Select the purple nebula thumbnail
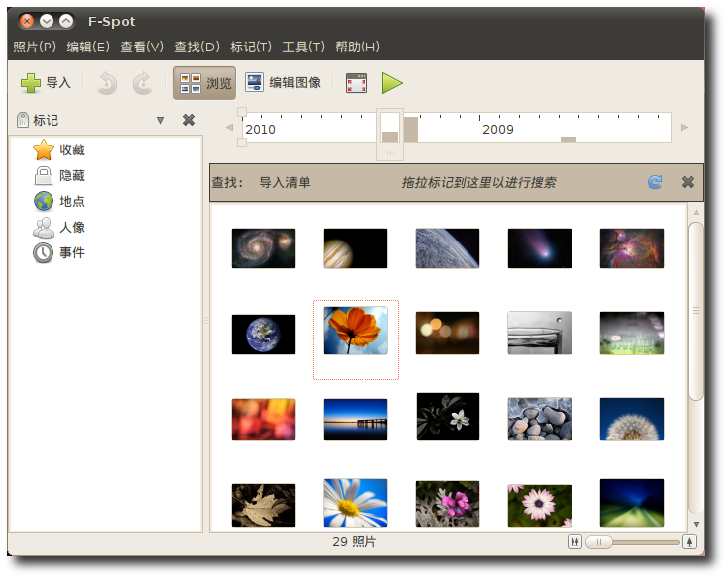728x579 pixels. 632,248
